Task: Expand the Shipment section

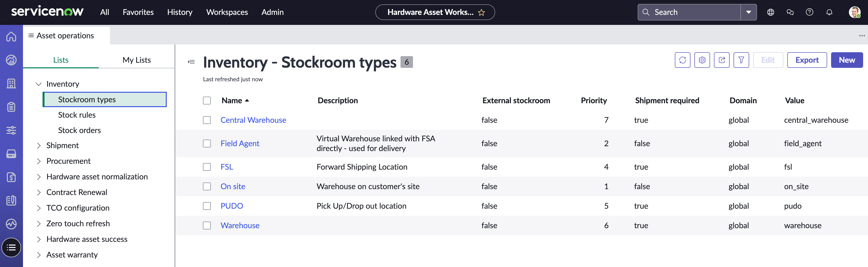Action: [39, 146]
